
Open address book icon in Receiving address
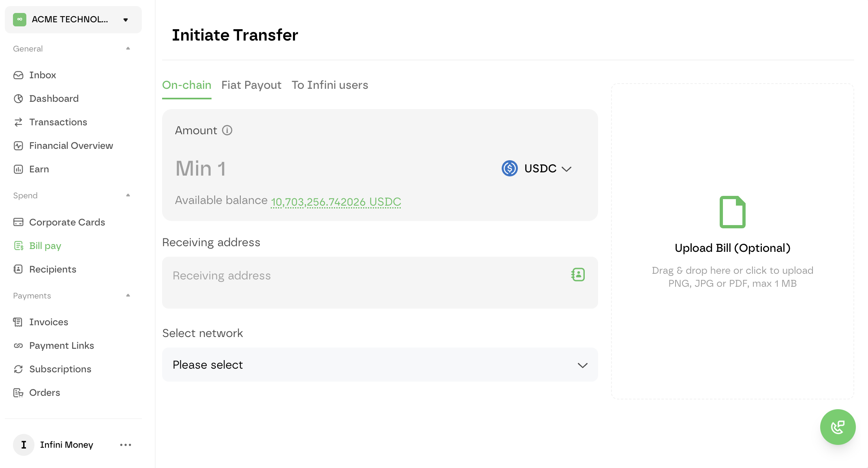click(578, 275)
